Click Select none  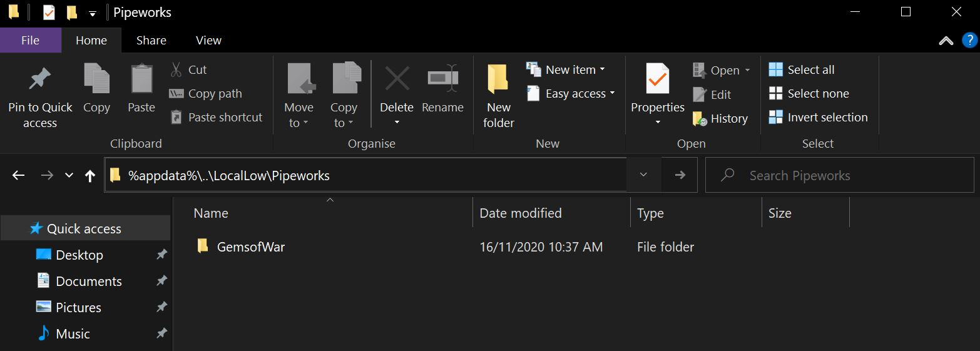[x=809, y=93]
